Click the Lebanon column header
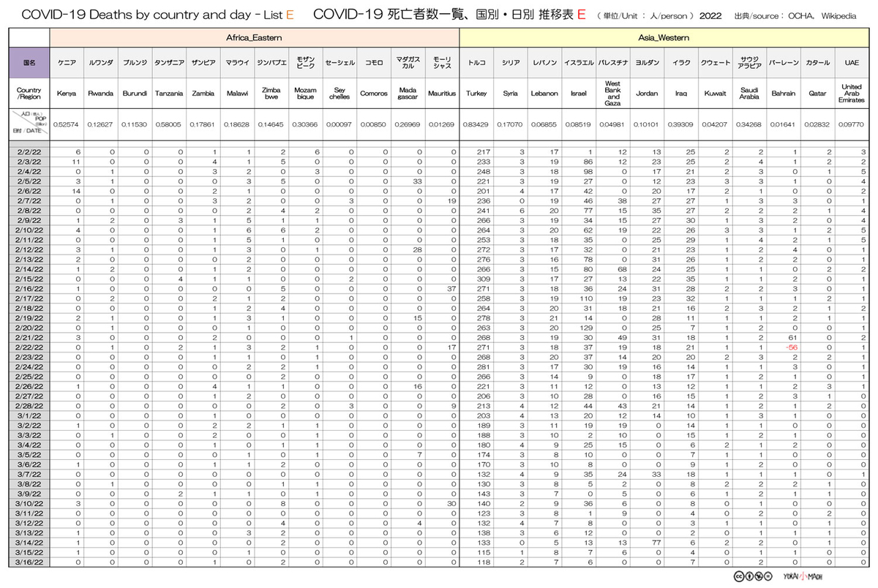This screenshot has width=878, height=588. (544, 94)
